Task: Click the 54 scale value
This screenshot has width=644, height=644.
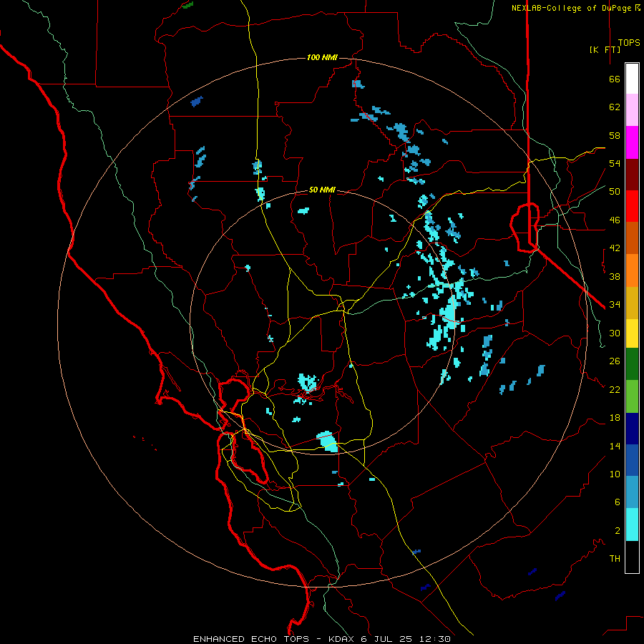Action: [615, 163]
